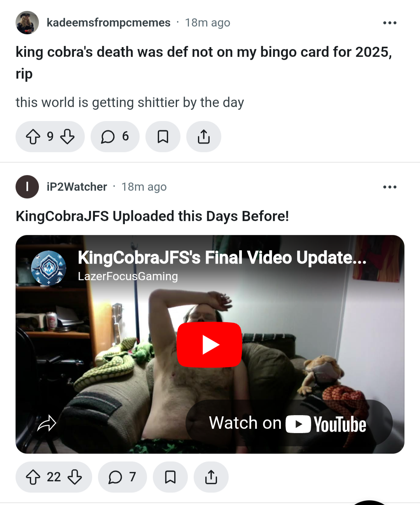Viewport: 420px width, 505px height.
Task: Open KingCobraJFS's Final Video Update title link
Action: [222, 258]
